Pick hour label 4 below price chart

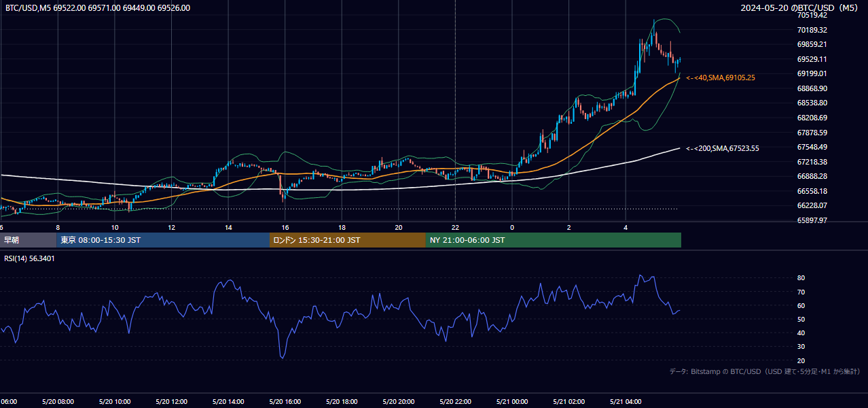626,228
